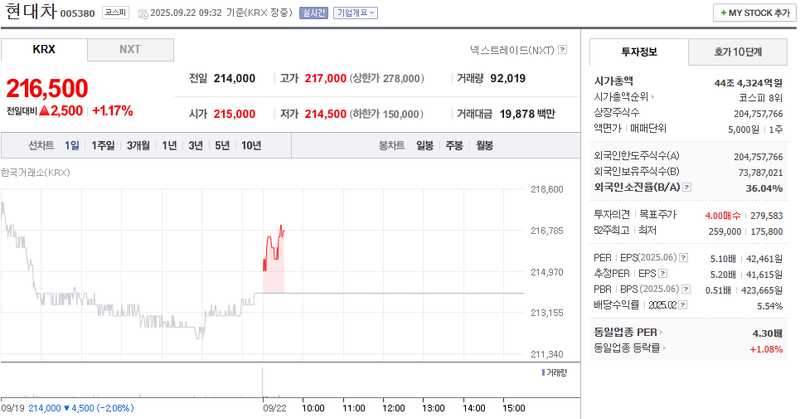
Task: Click the help icon next to 추정PER EPS
Action: 663,274
